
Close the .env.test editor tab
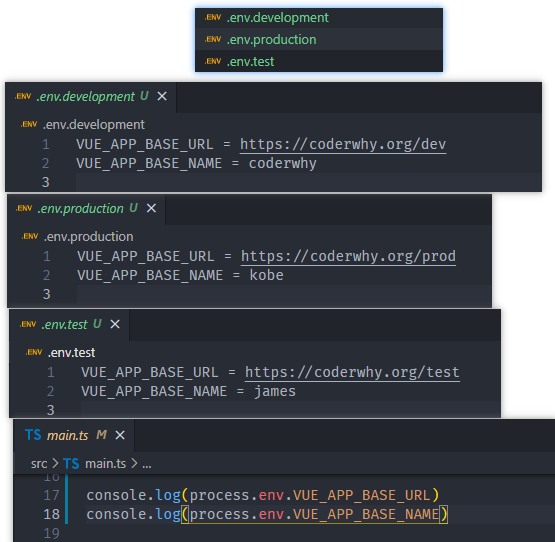pyautogui.click(x=115, y=324)
